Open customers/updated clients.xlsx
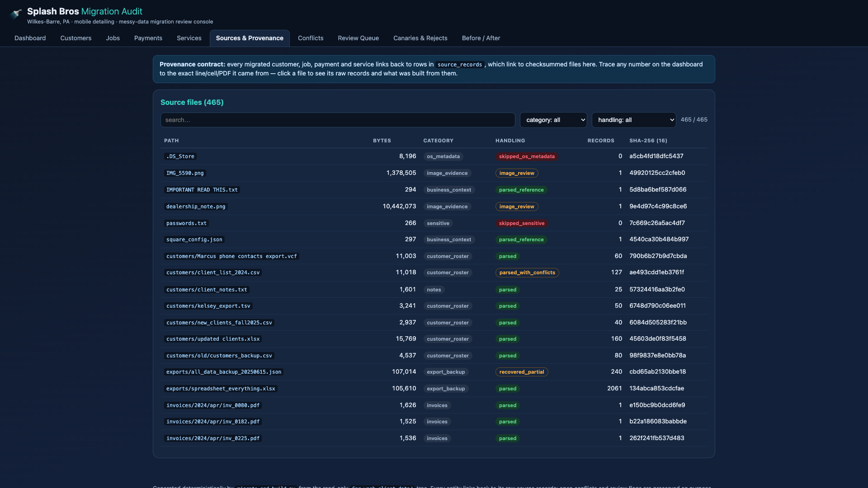The image size is (868, 488). point(213,339)
